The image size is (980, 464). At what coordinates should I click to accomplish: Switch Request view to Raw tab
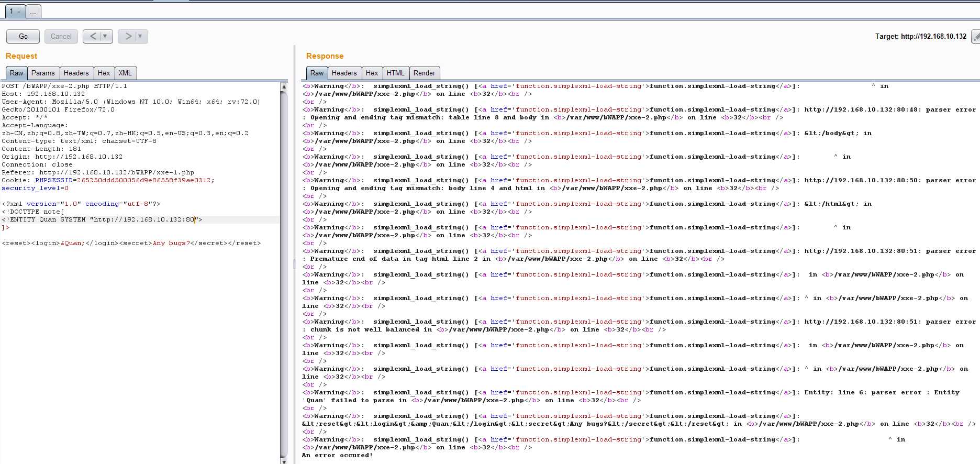pos(16,73)
